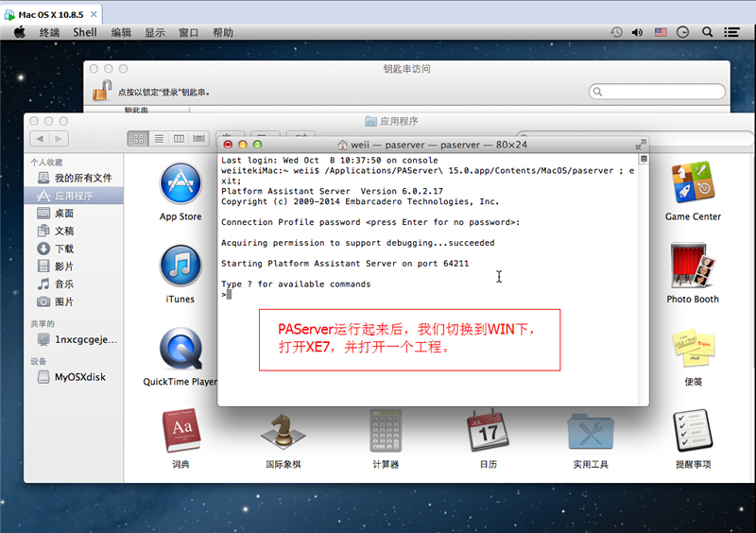Image resolution: width=756 pixels, height=533 pixels.
Task: Open the 帮助 menu
Action: (223, 32)
